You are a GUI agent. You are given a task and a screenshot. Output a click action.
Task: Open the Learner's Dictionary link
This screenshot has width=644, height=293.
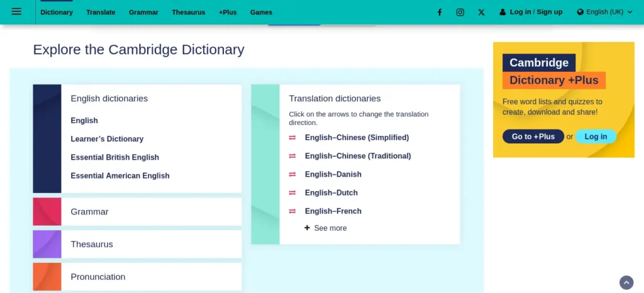[107, 139]
